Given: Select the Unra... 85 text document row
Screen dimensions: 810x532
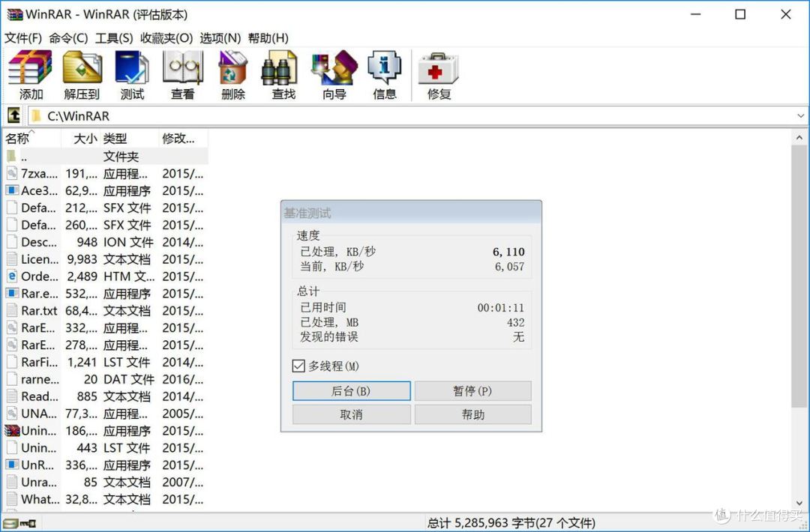Looking at the screenshot, I should point(106,482).
